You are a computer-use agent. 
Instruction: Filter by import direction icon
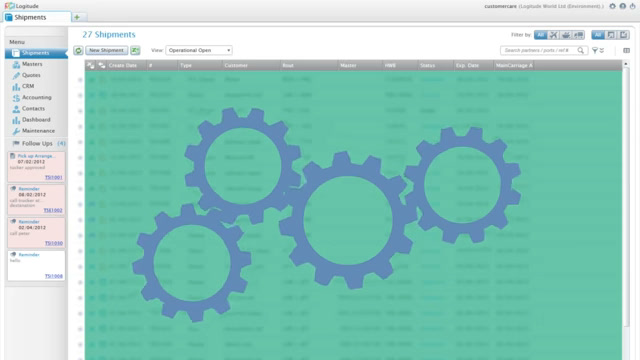623,35
